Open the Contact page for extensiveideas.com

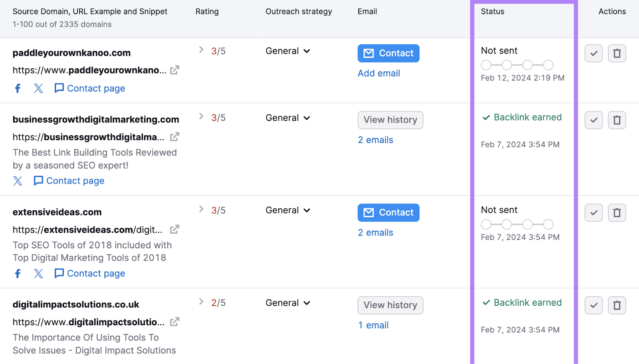[x=95, y=273]
